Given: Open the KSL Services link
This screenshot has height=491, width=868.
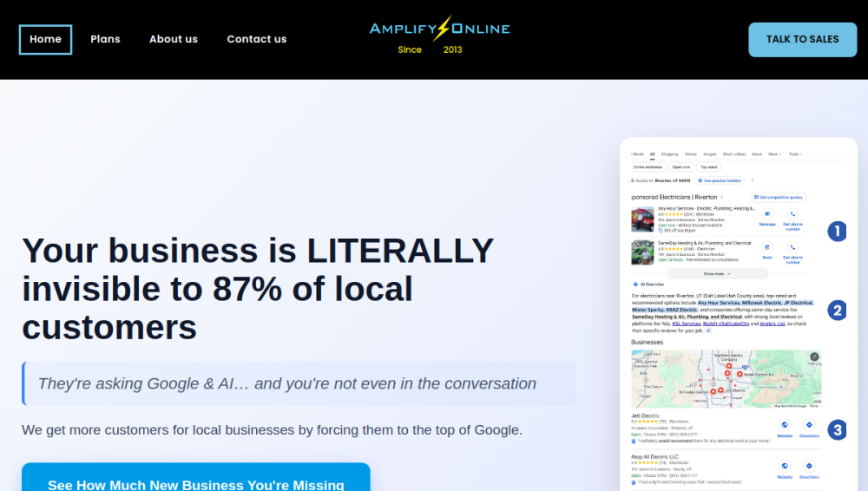Looking at the screenshot, I should [x=687, y=324].
